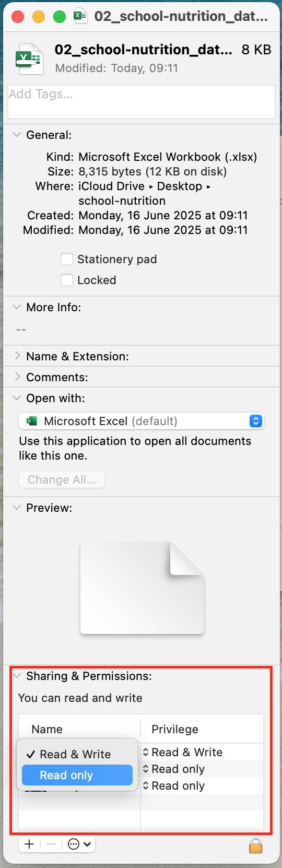Click the Add Tags field
Screen dimensions: 282x868
tap(142, 101)
